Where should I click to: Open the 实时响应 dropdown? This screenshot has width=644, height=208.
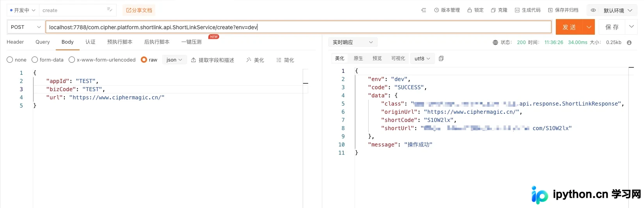353,42
